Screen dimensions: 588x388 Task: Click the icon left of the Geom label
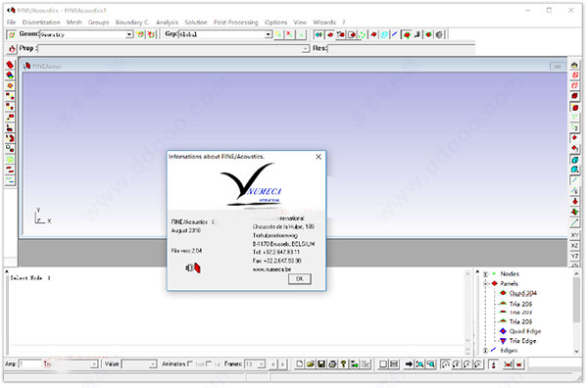pyautogui.click(x=12, y=34)
